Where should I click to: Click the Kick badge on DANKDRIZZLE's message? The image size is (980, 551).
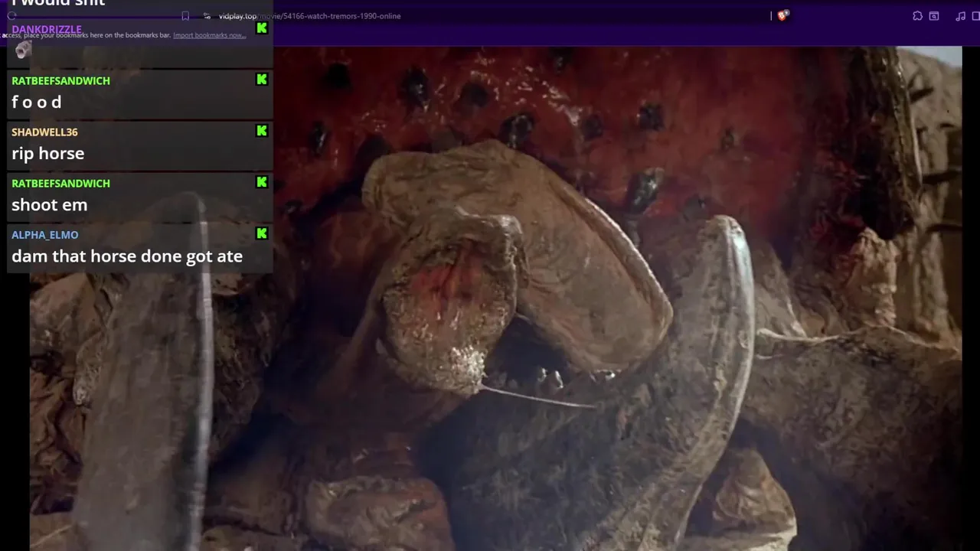[262, 28]
